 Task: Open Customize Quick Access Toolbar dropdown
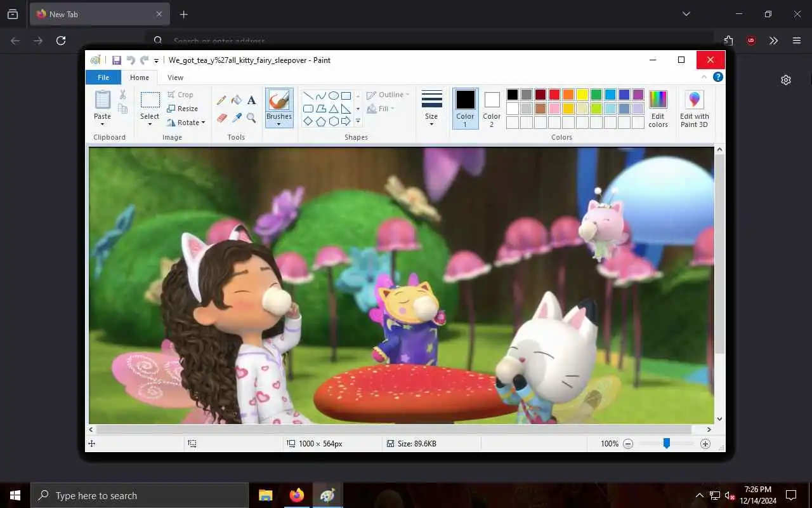coord(157,61)
